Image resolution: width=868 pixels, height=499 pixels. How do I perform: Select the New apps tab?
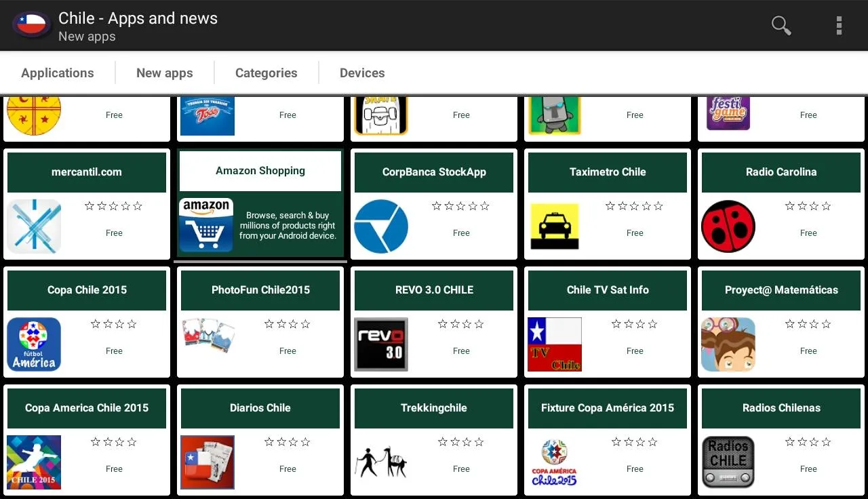coord(165,73)
